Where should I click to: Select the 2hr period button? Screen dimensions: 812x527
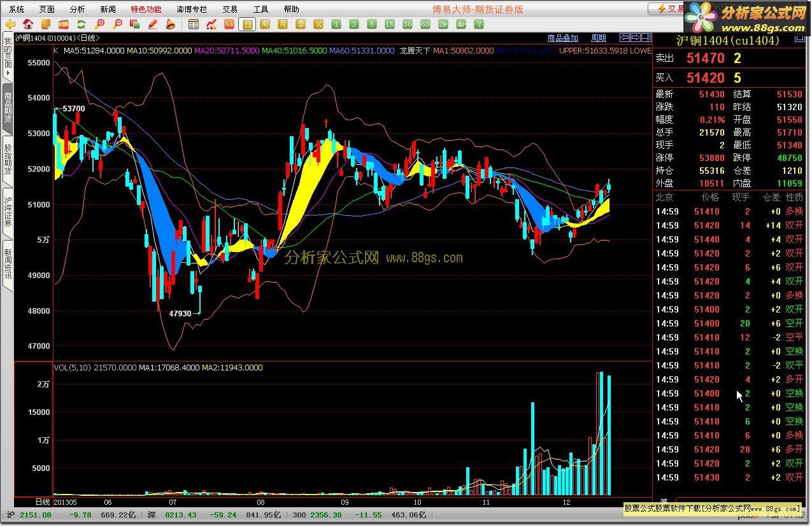click(443, 24)
